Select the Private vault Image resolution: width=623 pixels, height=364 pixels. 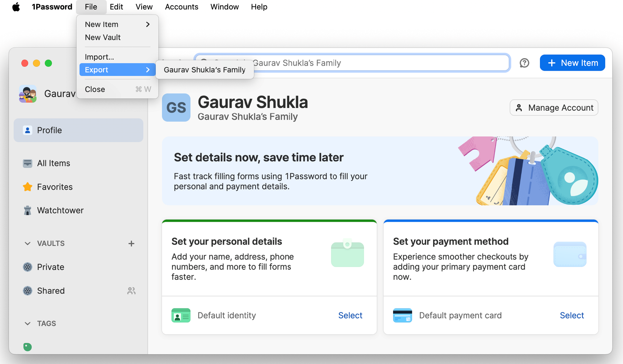[x=51, y=267]
